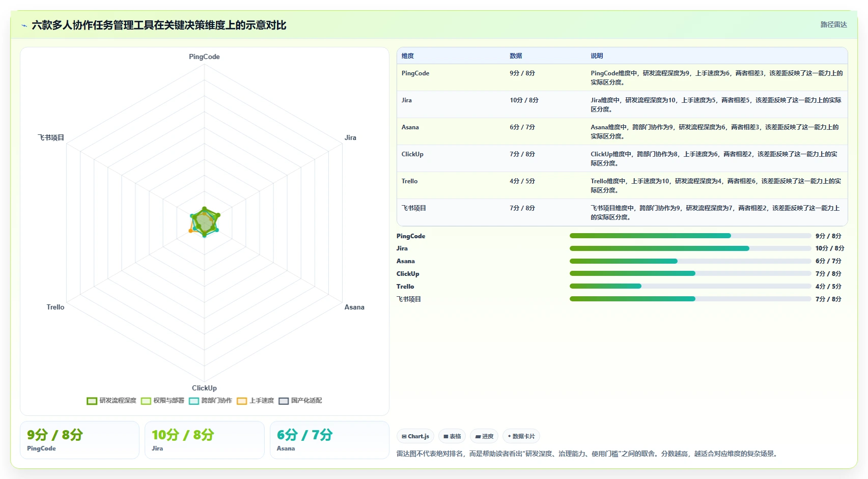This screenshot has width=868, height=479.
Task: Click the Asana axis label on radar chart
Action: (x=354, y=307)
